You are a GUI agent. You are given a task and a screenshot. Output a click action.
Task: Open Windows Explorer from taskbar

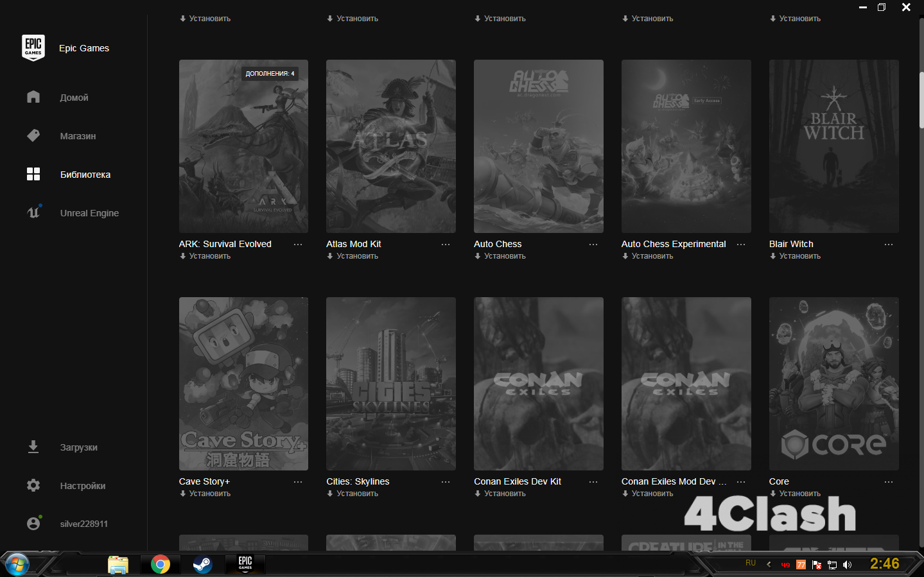[x=118, y=565]
